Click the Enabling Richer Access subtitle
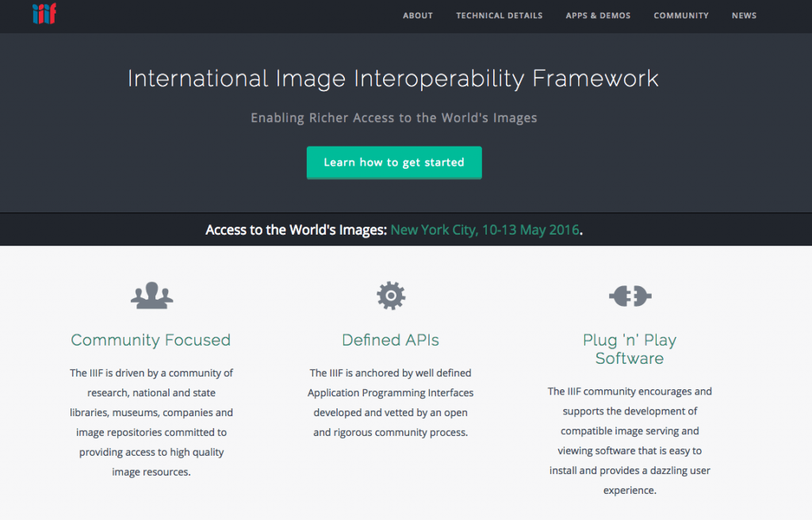The width and height of the screenshot is (812, 520). 394,118
